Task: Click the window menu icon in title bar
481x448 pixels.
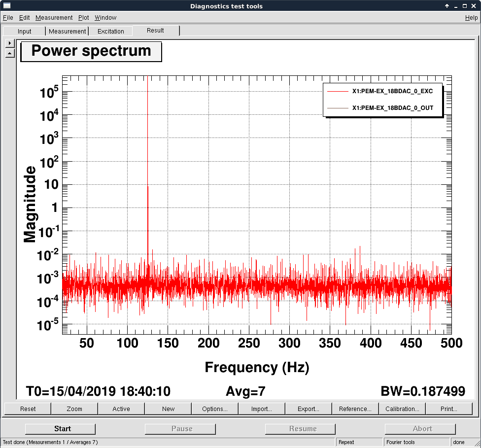Action: click(x=7, y=6)
